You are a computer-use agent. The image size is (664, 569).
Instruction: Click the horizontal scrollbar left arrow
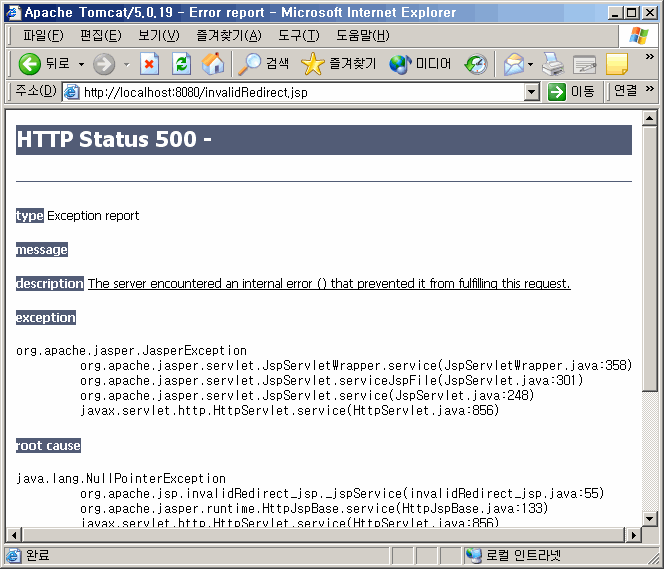[14, 535]
